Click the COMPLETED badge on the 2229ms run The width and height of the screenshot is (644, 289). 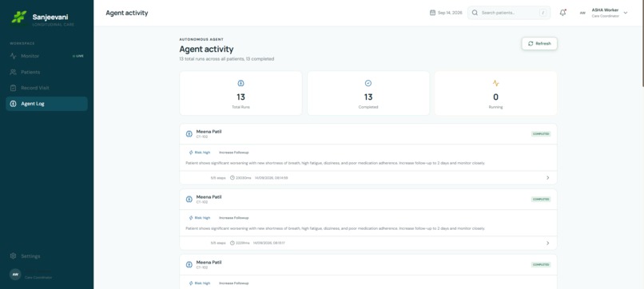(x=541, y=199)
